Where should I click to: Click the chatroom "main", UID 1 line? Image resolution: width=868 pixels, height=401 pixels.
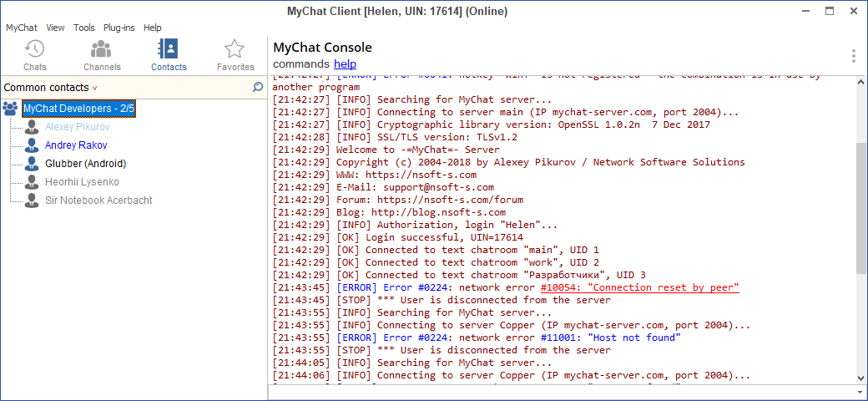pyautogui.click(x=436, y=250)
